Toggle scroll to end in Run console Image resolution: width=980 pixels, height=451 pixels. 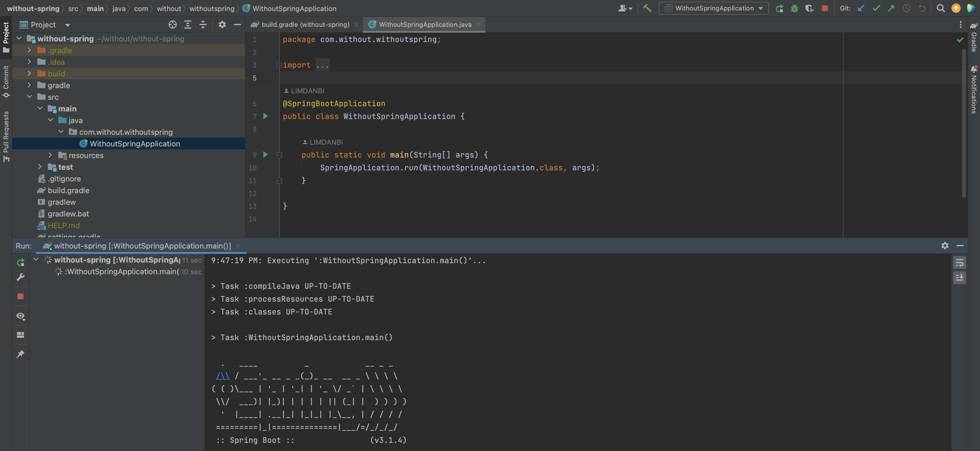coord(960,277)
